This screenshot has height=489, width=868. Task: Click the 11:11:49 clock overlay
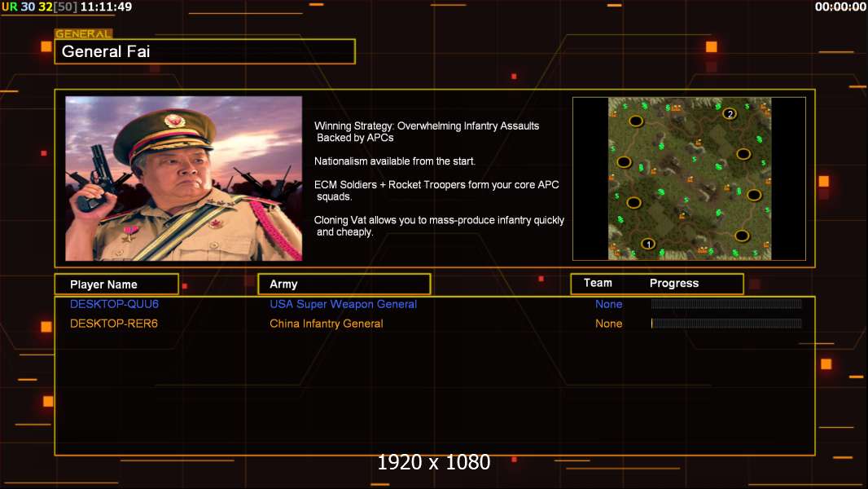[x=107, y=7]
